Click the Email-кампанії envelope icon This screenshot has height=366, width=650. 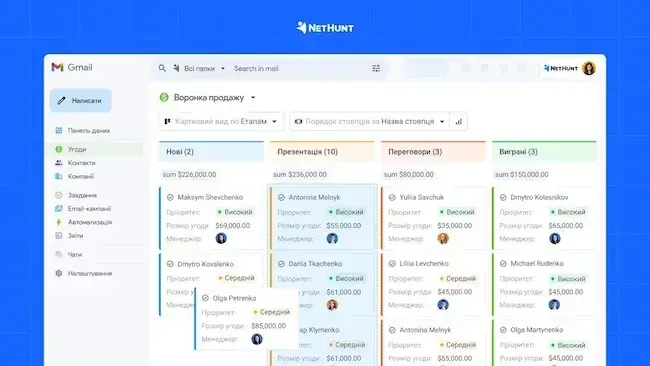click(x=59, y=208)
